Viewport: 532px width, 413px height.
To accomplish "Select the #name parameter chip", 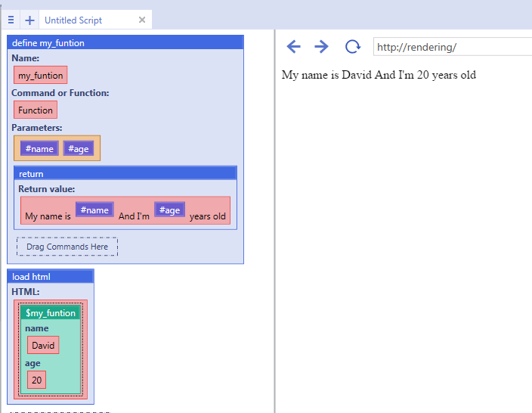I will [x=39, y=148].
